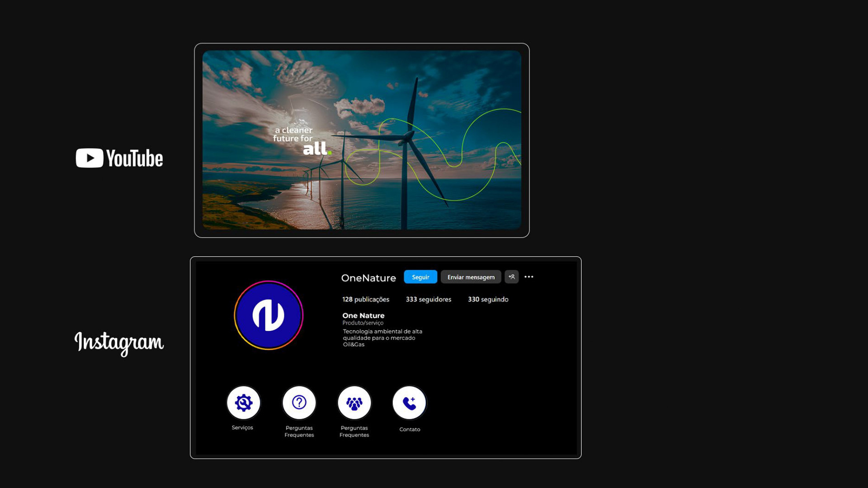Open the question mark highlight circle
This screenshot has height=488, width=868.
pyautogui.click(x=299, y=403)
